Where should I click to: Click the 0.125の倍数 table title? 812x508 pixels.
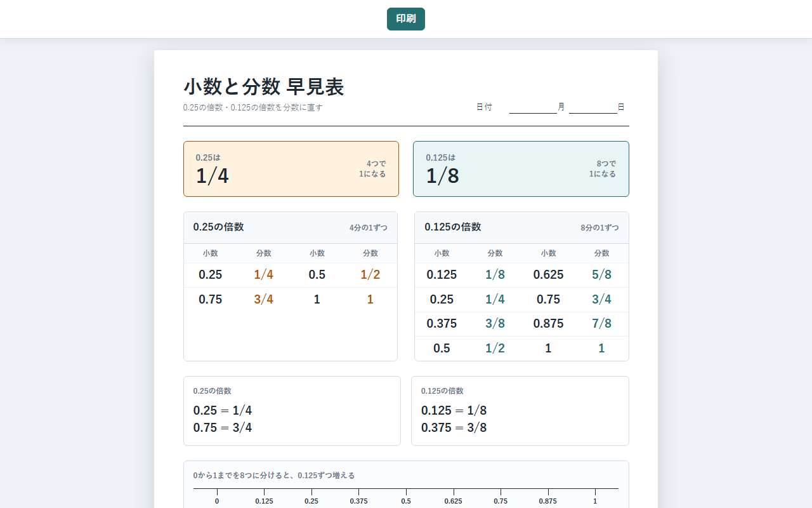tap(453, 227)
